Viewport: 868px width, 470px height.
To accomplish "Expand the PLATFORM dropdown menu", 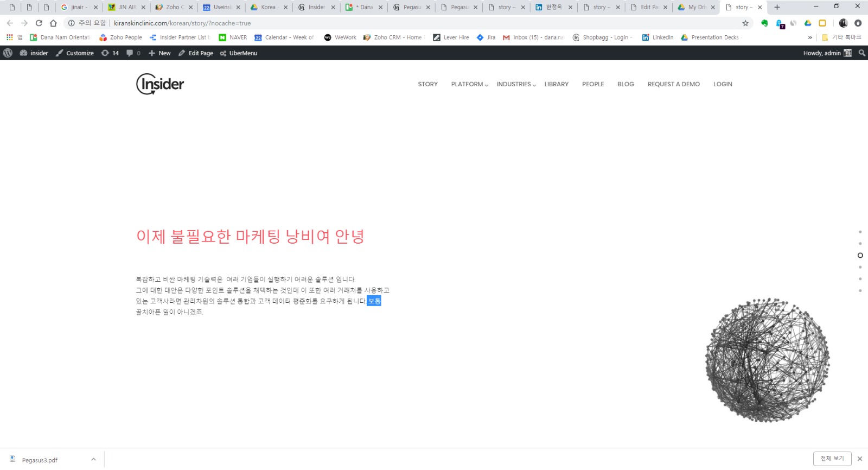I will click(x=469, y=84).
